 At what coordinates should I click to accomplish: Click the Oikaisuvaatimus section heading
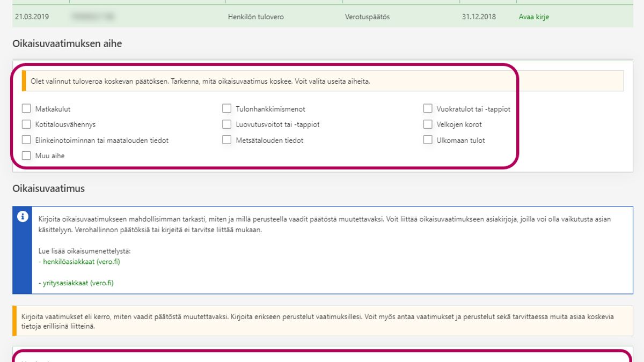pyautogui.click(x=48, y=189)
